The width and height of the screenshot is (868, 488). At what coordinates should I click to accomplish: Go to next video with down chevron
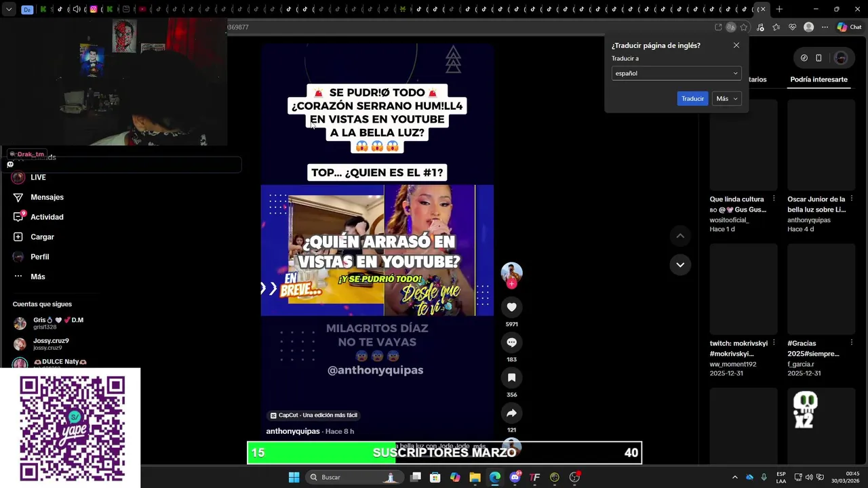point(680,264)
